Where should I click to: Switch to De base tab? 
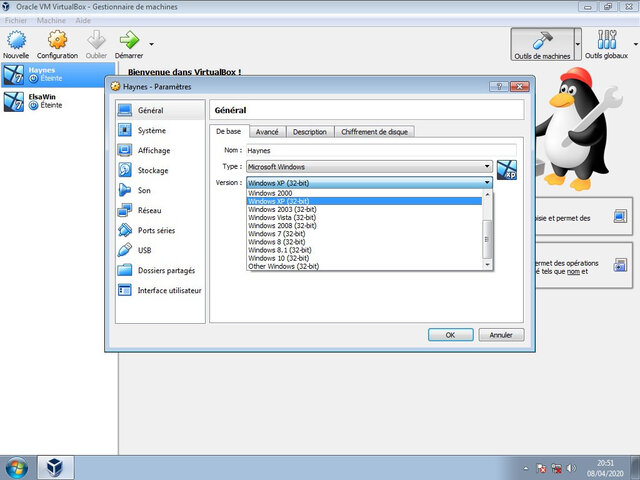[x=229, y=131]
